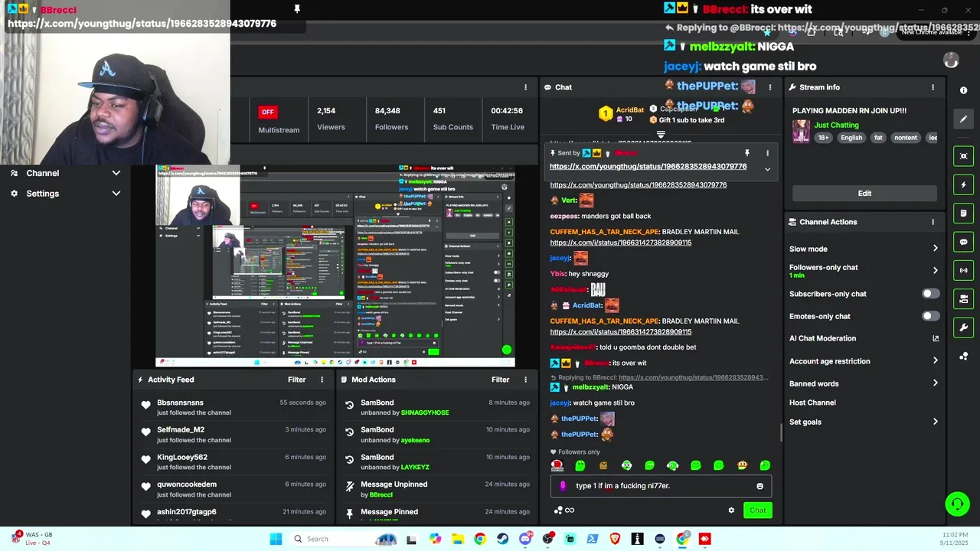
Task: Click the screen capture frame sidebar icon
Action: click(x=963, y=156)
